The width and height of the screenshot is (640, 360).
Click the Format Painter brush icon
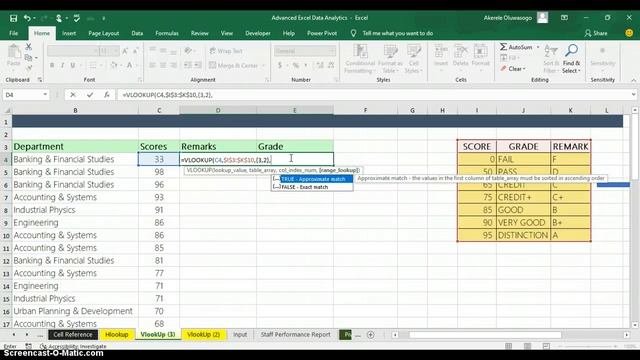coord(29,68)
